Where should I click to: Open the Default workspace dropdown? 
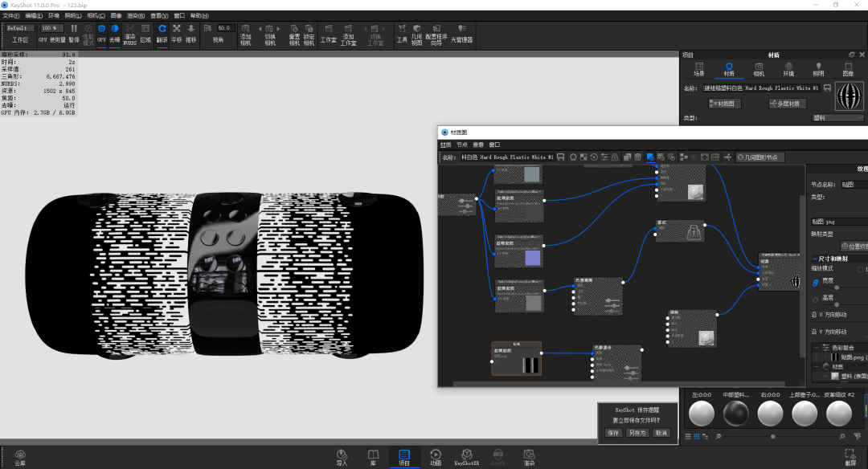point(20,27)
